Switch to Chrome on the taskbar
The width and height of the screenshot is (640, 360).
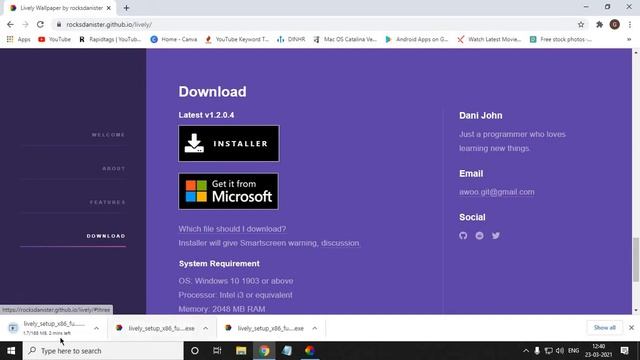coord(264,351)
